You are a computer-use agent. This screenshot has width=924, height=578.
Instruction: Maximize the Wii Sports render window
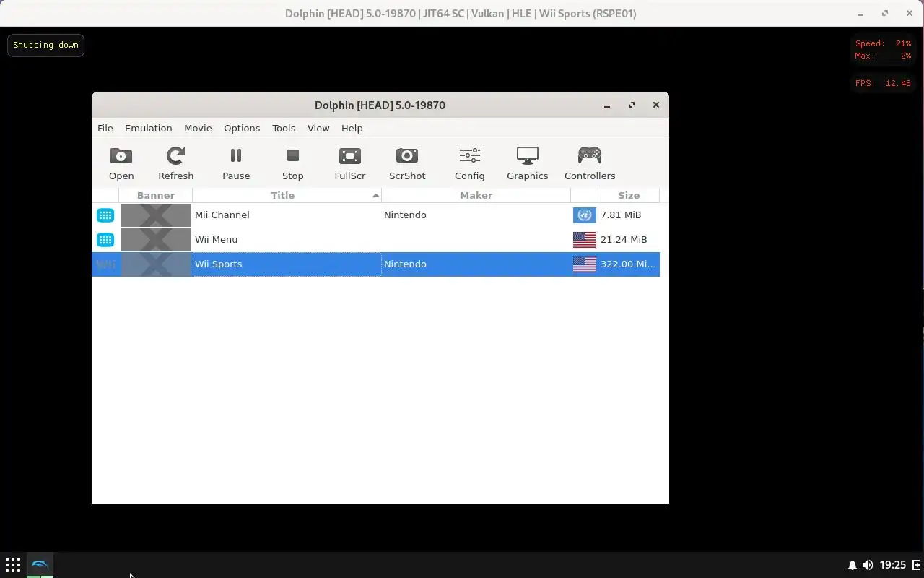pyautogui.click(x=885, y=13)
